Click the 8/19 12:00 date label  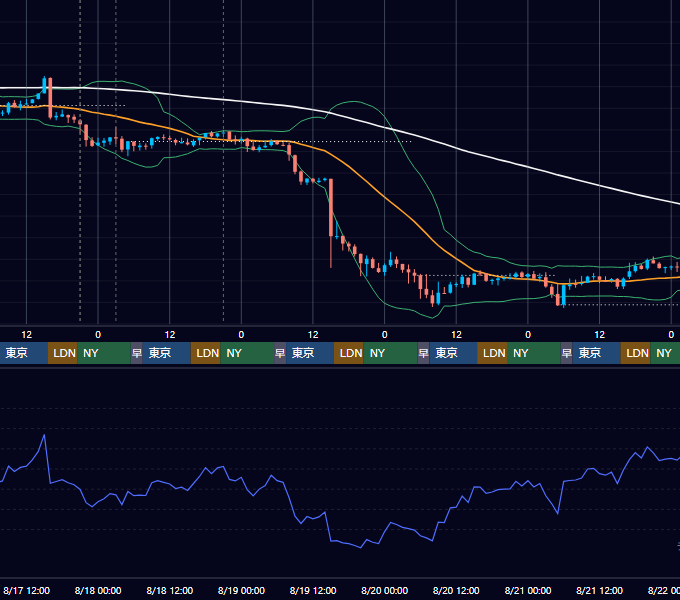[313, 590]
